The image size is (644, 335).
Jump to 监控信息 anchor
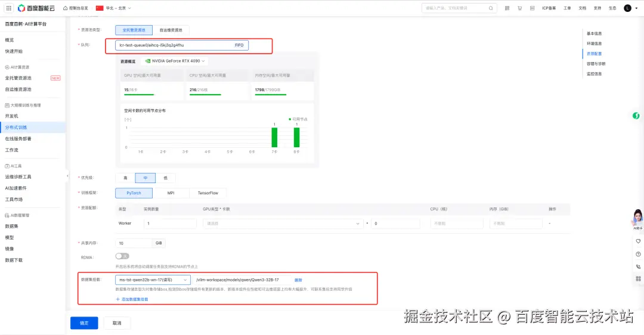pos(594,74)
